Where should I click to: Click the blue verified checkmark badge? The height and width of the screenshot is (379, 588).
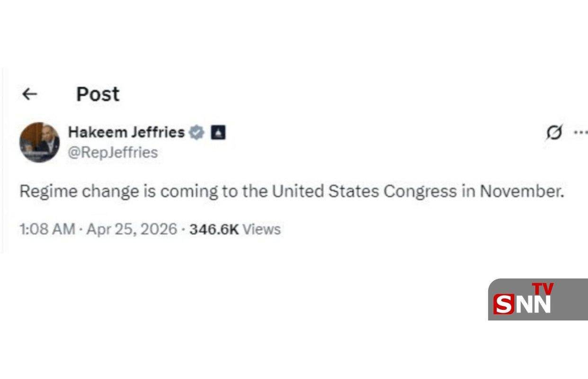[x=196, y=133]
